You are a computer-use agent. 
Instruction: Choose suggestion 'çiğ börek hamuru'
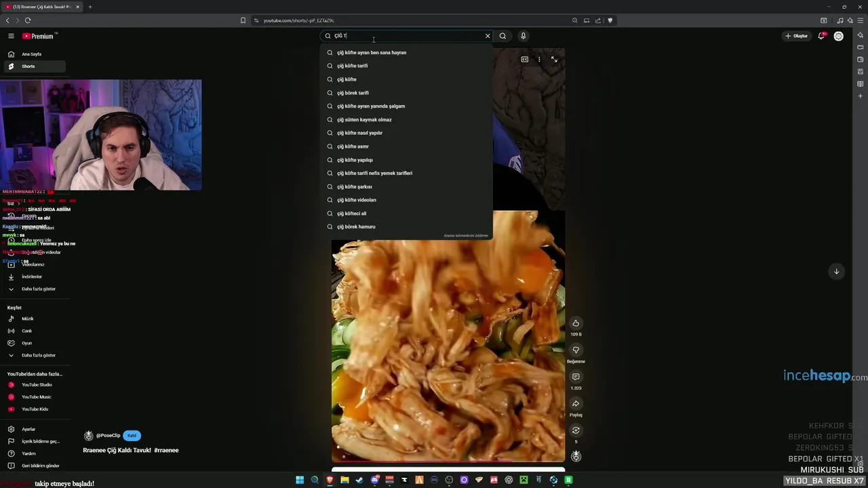click(x=407, y=226)
